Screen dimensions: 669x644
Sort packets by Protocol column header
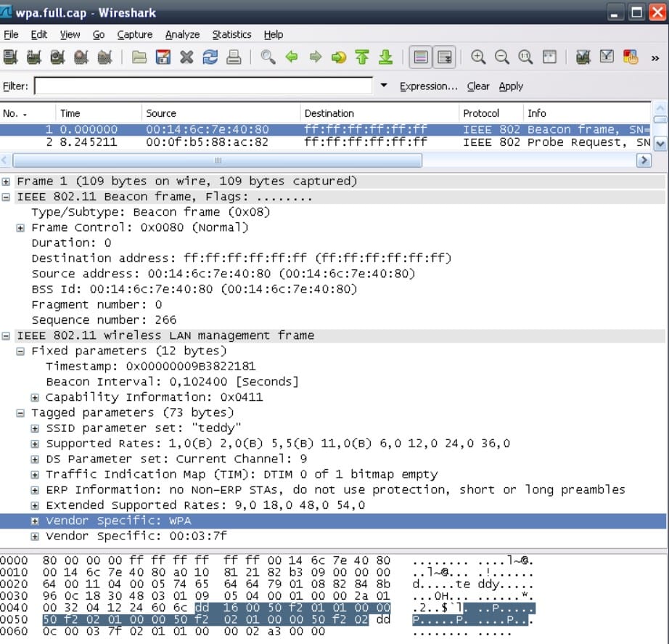tap(491, 113)
